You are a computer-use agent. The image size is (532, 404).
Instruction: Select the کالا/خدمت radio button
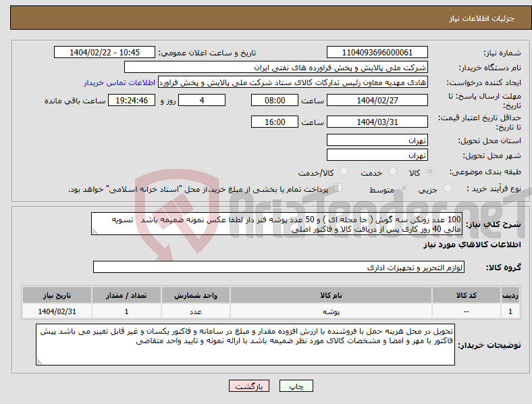(344, 172)
